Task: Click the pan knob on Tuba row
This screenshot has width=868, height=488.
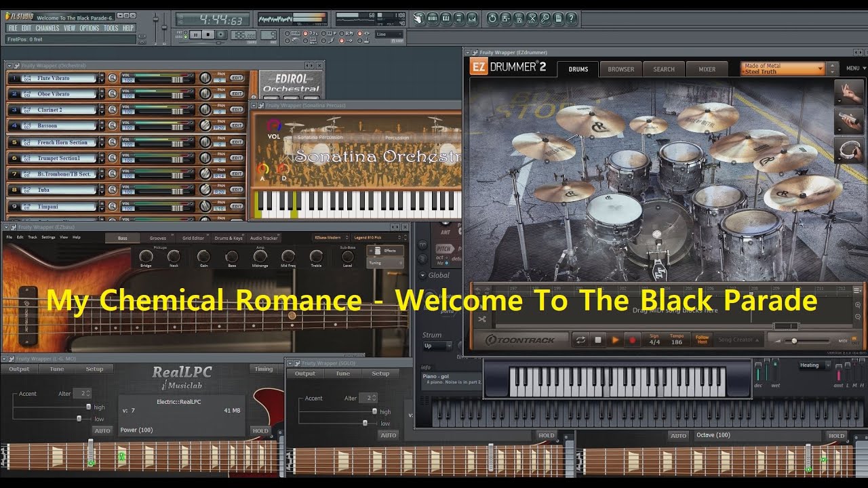Action: pyautogui.click(x=205, y=190)
